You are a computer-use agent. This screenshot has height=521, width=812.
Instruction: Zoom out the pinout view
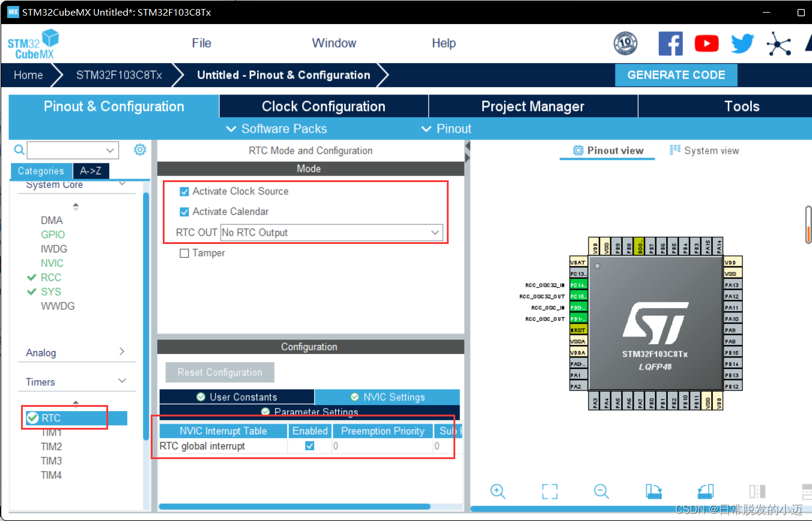(x=601, y=492)
